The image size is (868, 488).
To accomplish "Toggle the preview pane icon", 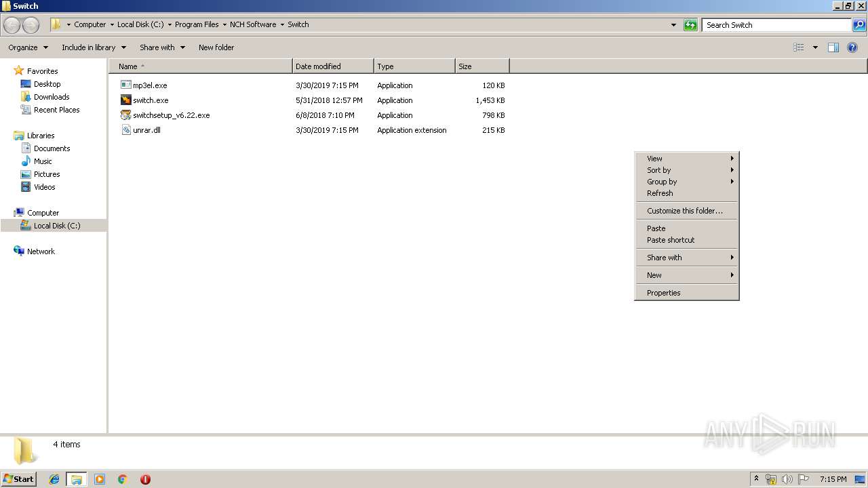I will (x=833, y=47).
